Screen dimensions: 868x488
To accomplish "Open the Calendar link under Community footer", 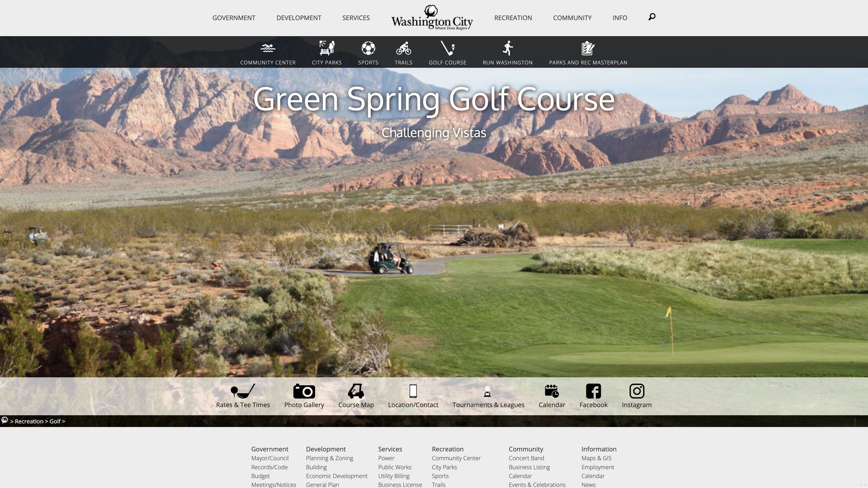I will click(520, 476).
